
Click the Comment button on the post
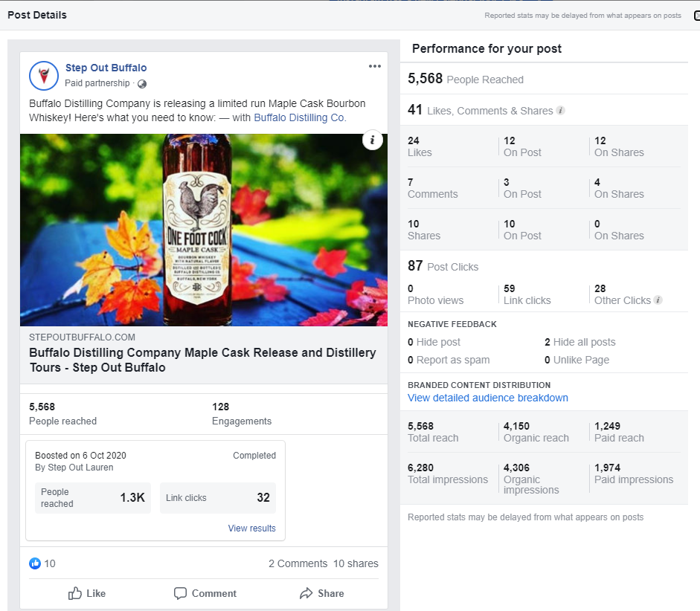click(x=205, y=593)
